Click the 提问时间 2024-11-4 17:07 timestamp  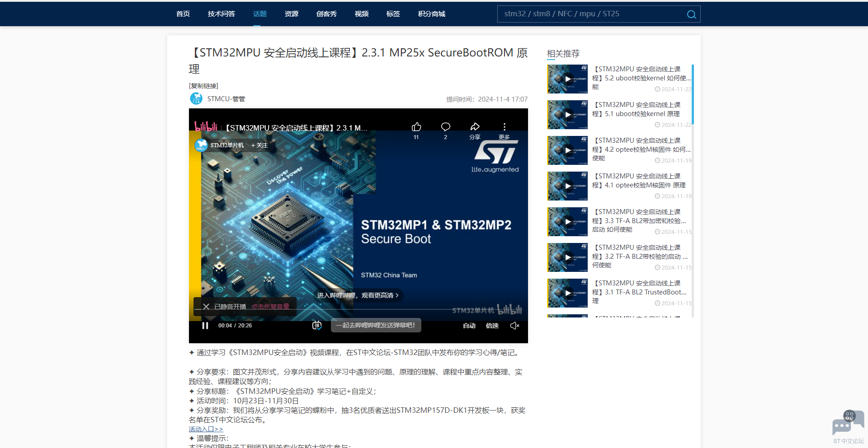tap(487, 99)
